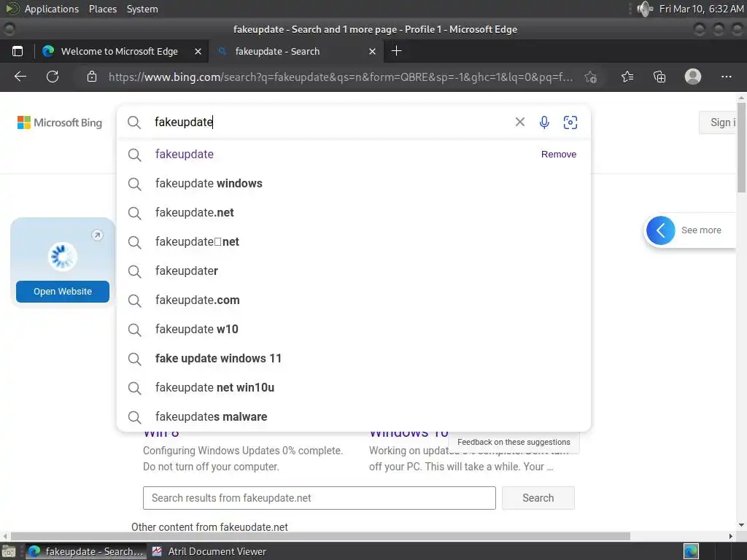Search using voice microphone icon
Image resolution: width=747 pixels, height=560 pixels.
(544, 122)
